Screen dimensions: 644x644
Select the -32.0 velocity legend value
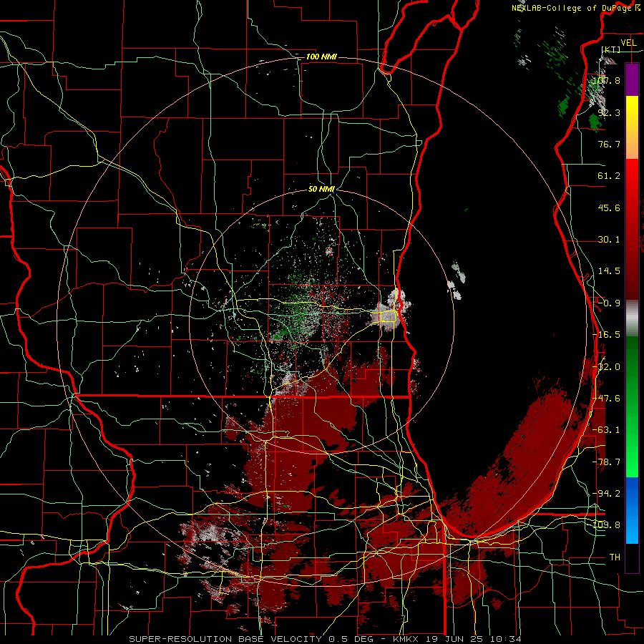606,367
